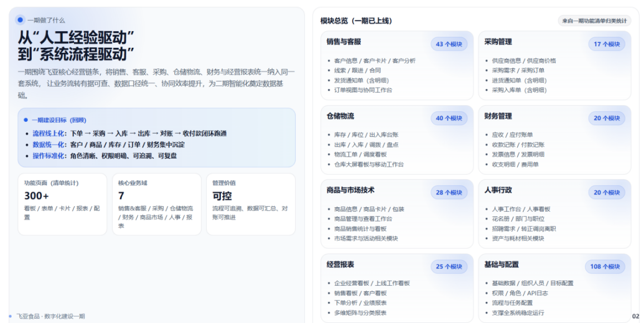
Task: Click the 模块总览（一期已上线）heading
Action: (x=356, y=21)
